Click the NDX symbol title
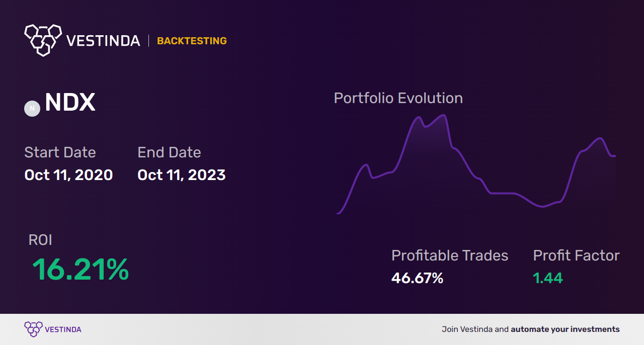The height and width of the screenshot is (345, 644). [70, 103]
